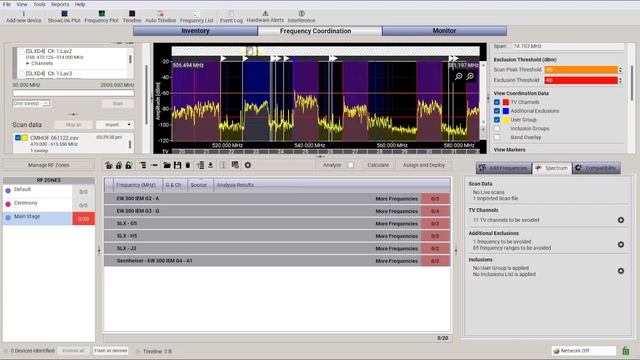Click the Assign and Deploy button

point(424,165)
